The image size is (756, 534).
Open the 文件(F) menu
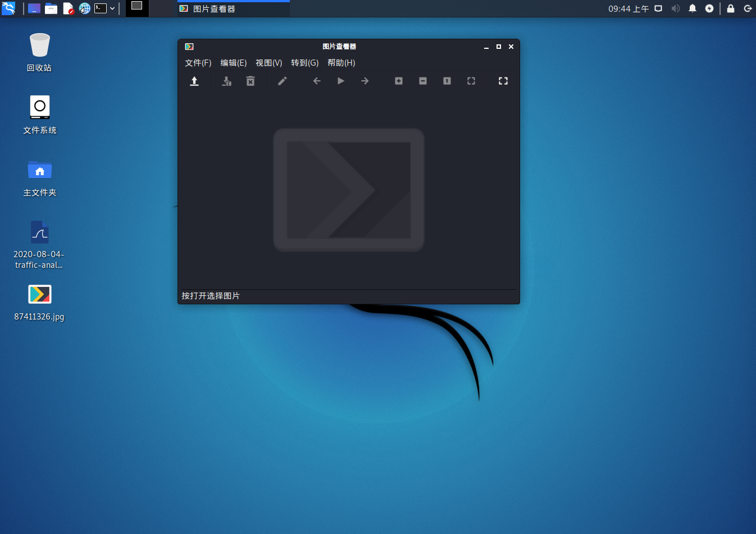[x=198, y=63]
